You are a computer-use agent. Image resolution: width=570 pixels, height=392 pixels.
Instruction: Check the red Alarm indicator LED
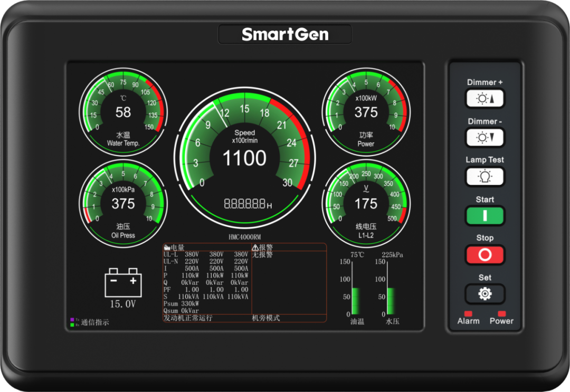[468, 313]
